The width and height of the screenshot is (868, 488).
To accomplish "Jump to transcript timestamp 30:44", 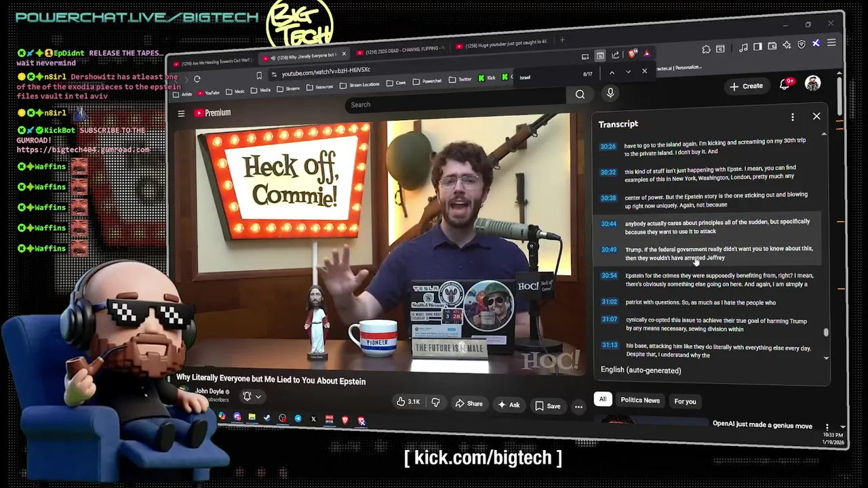I will pyautogui.click(x=609, y=224).
